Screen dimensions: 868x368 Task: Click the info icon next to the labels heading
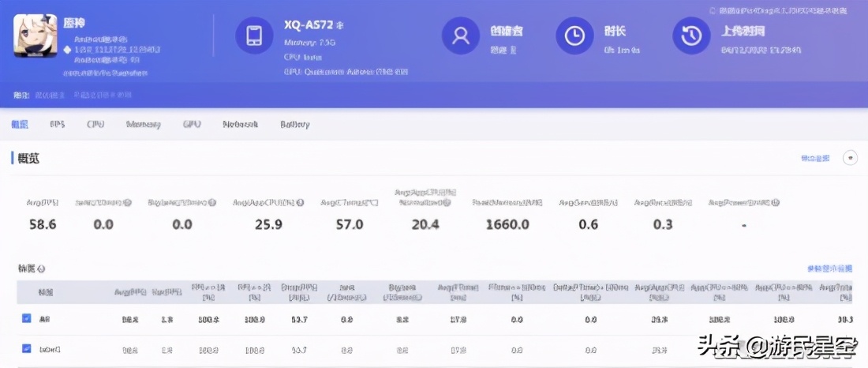41,268
